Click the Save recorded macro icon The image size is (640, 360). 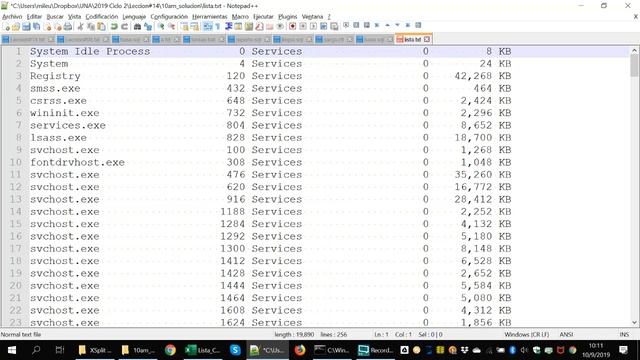[x=334, y=27]
